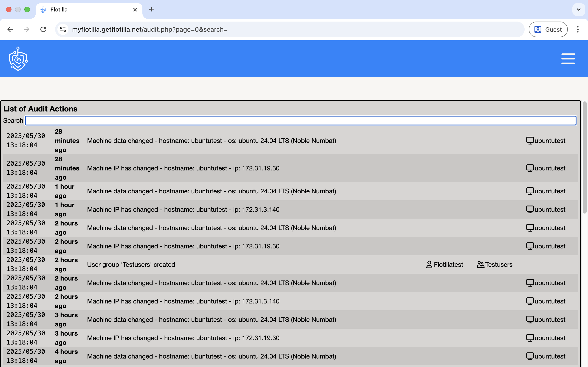The height and width of the screenshot is (367, 588).
Task: Go back to the previous page
Action: [10, 29]
